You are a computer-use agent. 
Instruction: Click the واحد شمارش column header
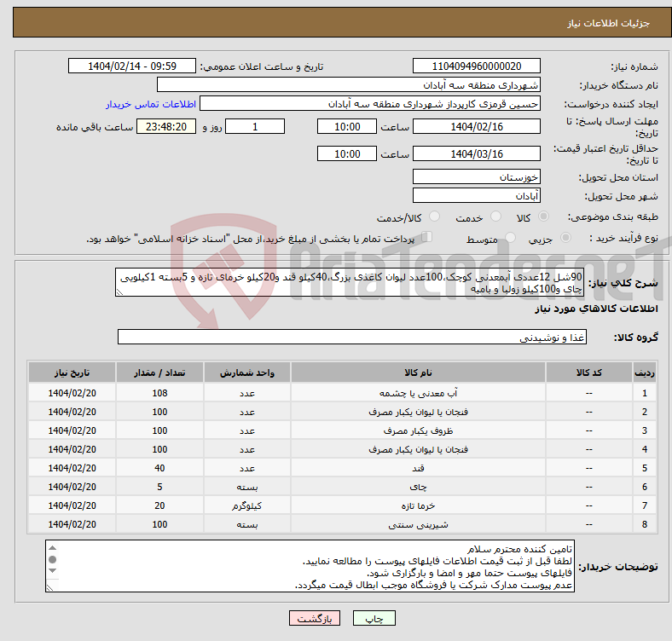(247, 372)
